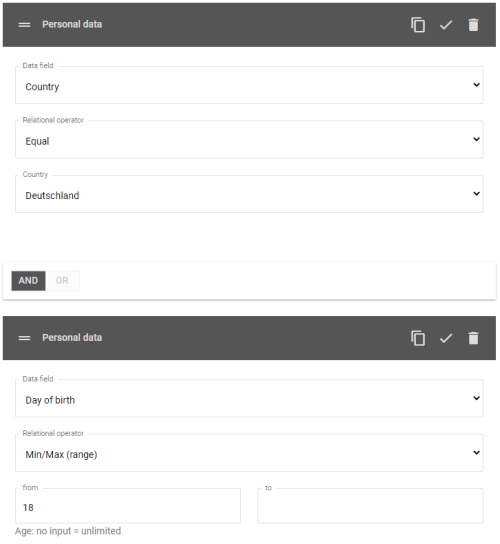Click the second Personal data header title
500x544 pixels.
[72, 338]
